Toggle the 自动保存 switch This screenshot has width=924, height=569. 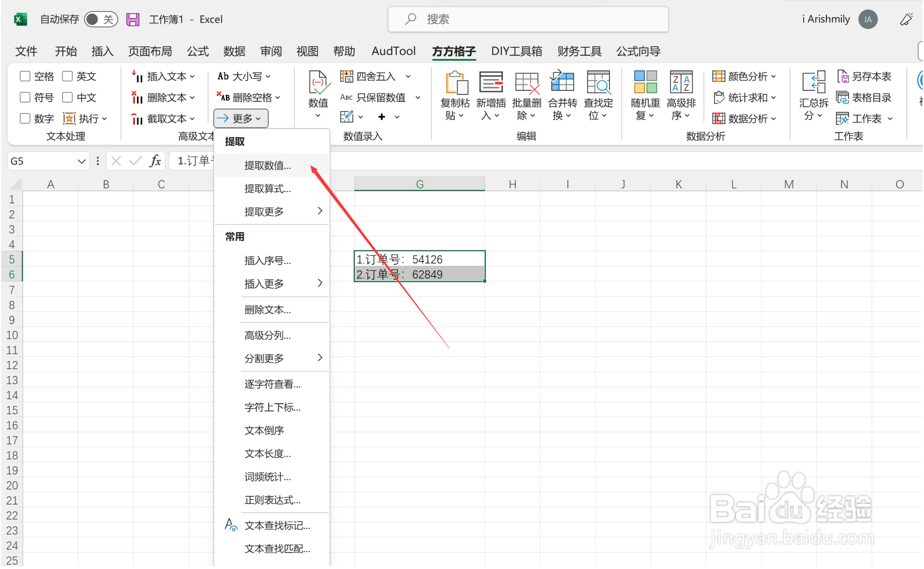pyautogui.click(x=101, y=19)
